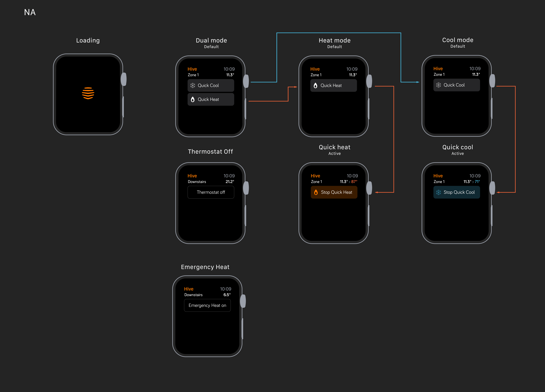Tap Quick Heat button in Dual mode
Image resolution: width=545 pixels, height=392 pixels.
(211, 99)
